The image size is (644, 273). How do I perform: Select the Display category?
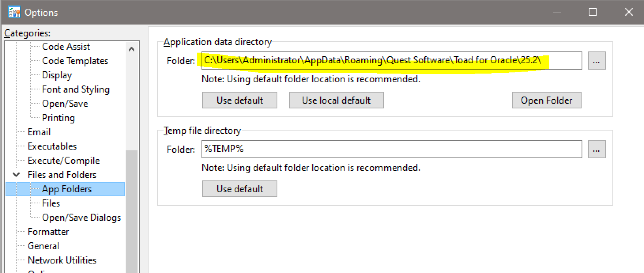coord(57,75)
